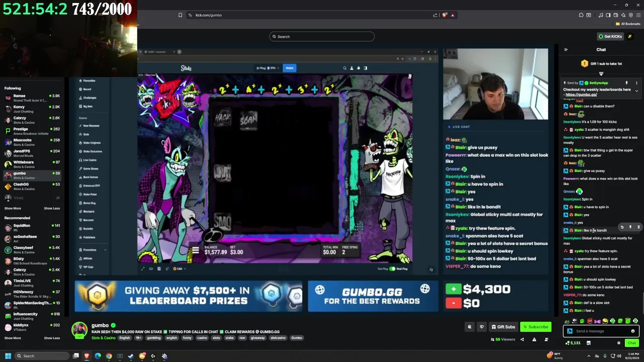Show Less under Recommended list
Screen dimensions: 644x362
[52, 338]
